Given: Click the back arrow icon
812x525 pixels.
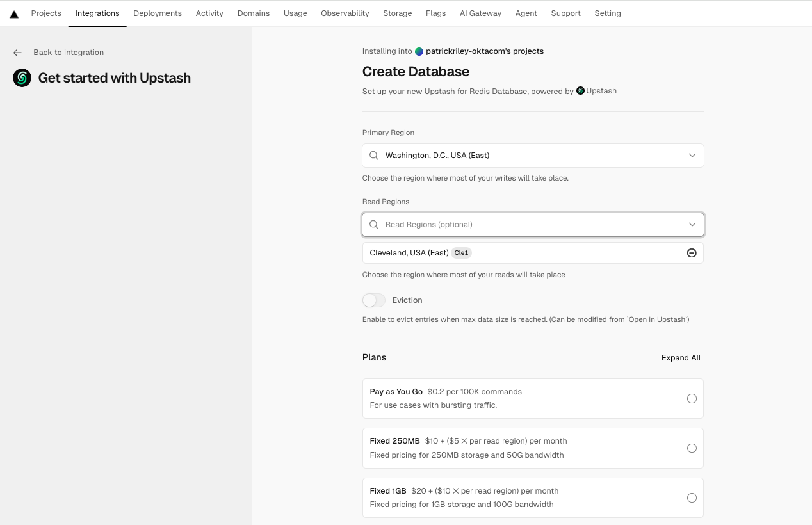Looking at the screenshot, I should pos(18,52).
